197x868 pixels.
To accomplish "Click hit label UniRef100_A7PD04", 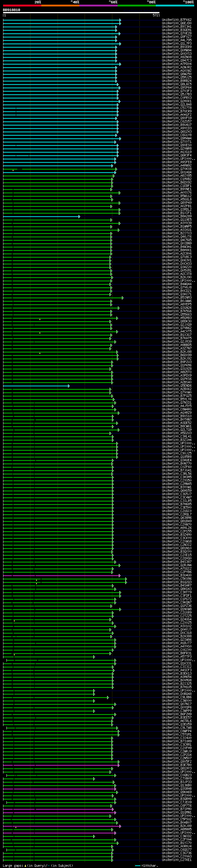I will (x=177, y=64).
